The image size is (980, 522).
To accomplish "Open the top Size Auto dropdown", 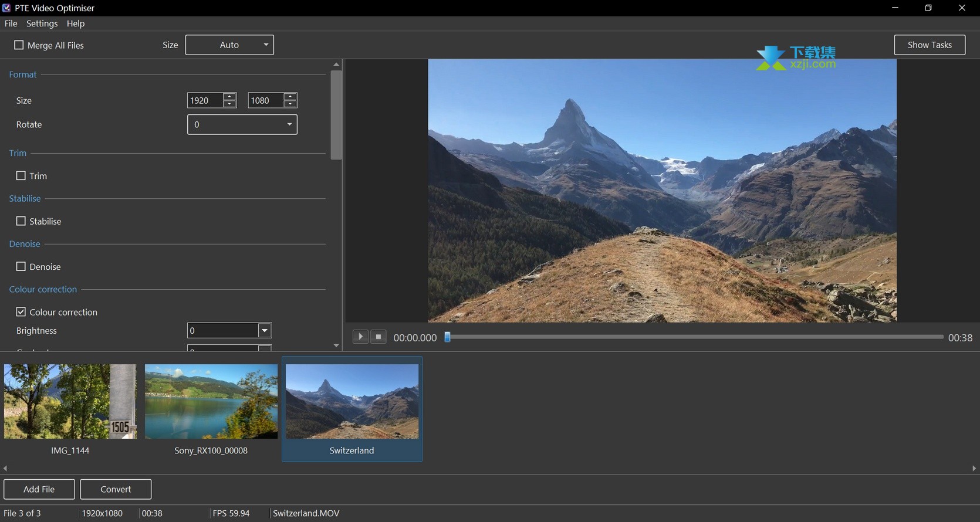I will click(x=229, y=45).
